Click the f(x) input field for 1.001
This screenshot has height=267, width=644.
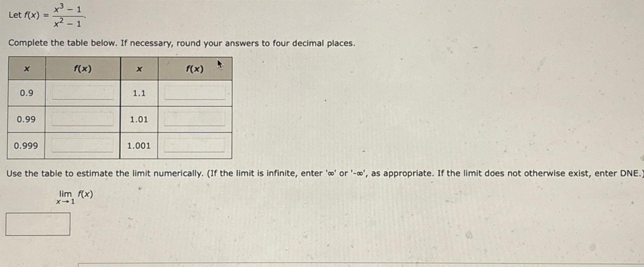pyautogui.click(x=194, y=145)
